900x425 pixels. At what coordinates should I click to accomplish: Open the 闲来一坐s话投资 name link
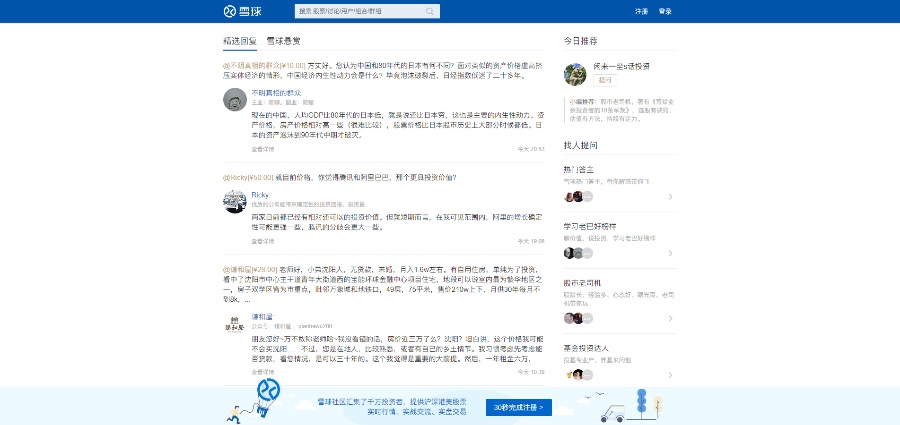[x=622, y=67]
